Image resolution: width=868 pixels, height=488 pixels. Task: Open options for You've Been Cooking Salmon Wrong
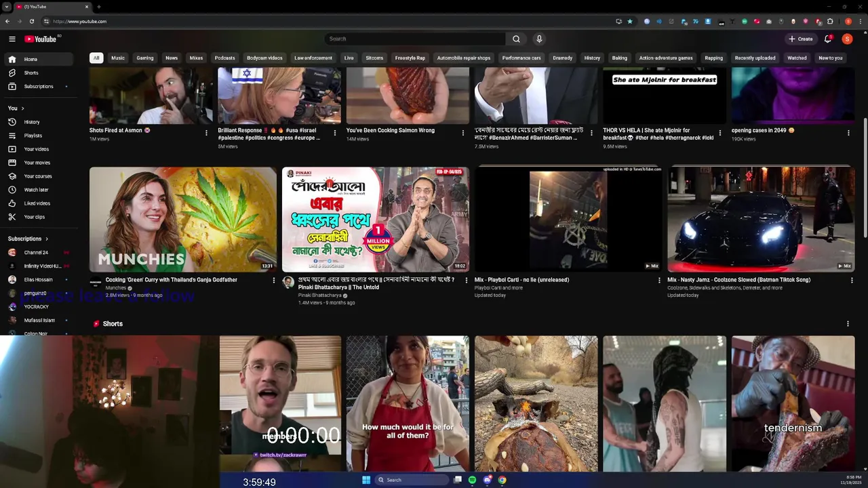(463, 133)
